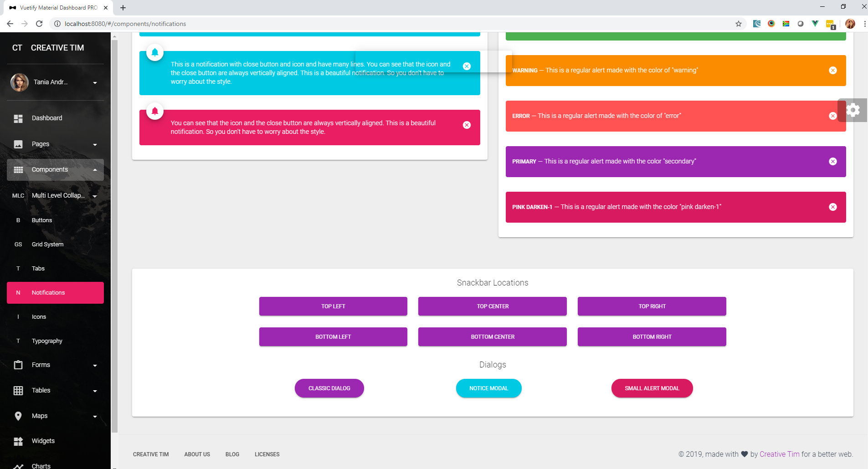
Task: Click the Pages image icon
Action: pyautogui.click(x=18, y=144)
